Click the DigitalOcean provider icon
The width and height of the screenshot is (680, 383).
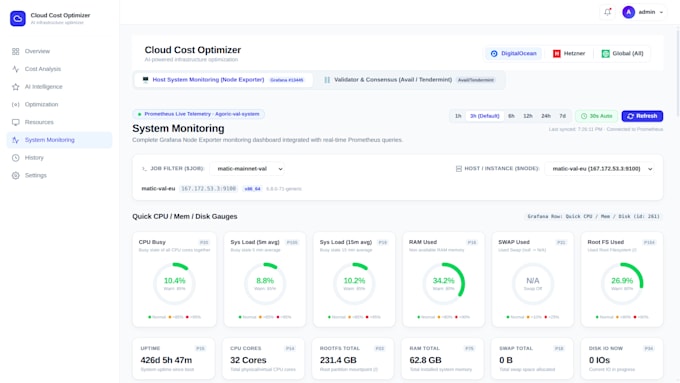click(494, 53)
